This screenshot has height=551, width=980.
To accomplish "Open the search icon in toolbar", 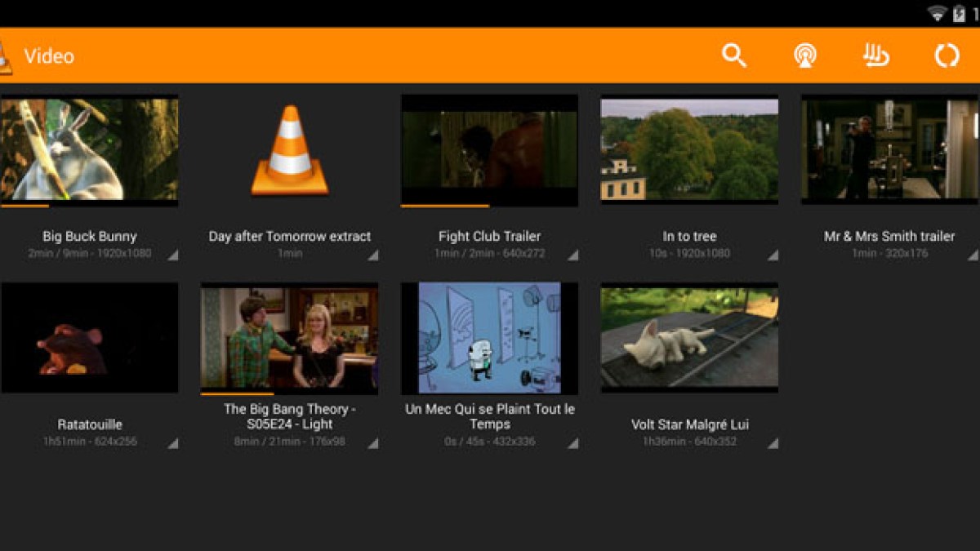I will coord(734,56).
